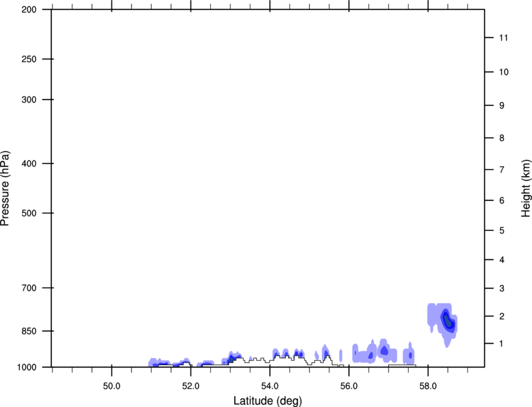Click the 9 km height tick label
Screen dimensions: 532x407
pyautogui.click(x=502, y=106)
